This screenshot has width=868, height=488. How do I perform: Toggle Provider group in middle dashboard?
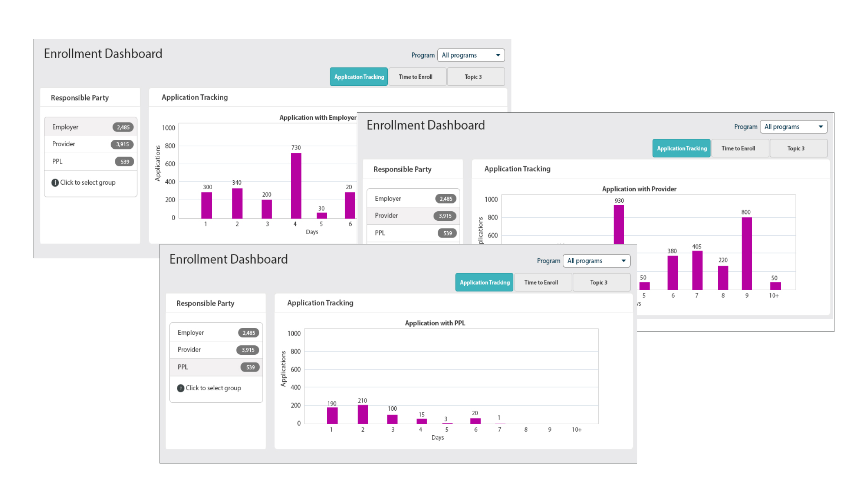(413, 216)
